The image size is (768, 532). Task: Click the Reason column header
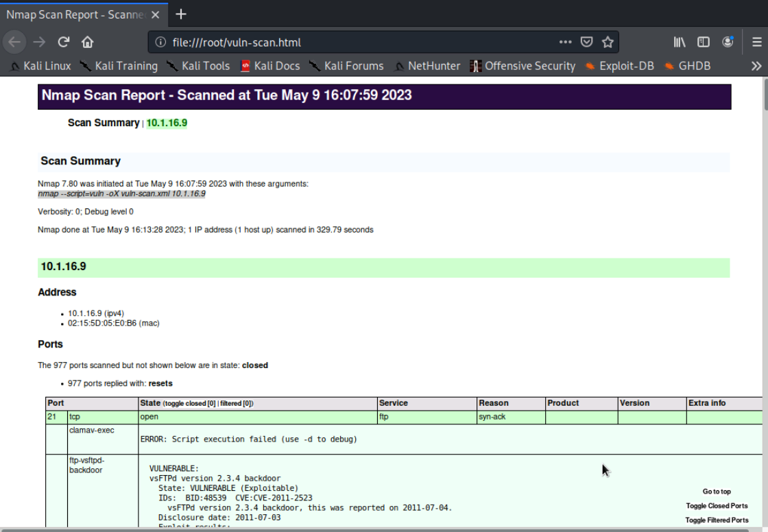click(x=511, y=403)
